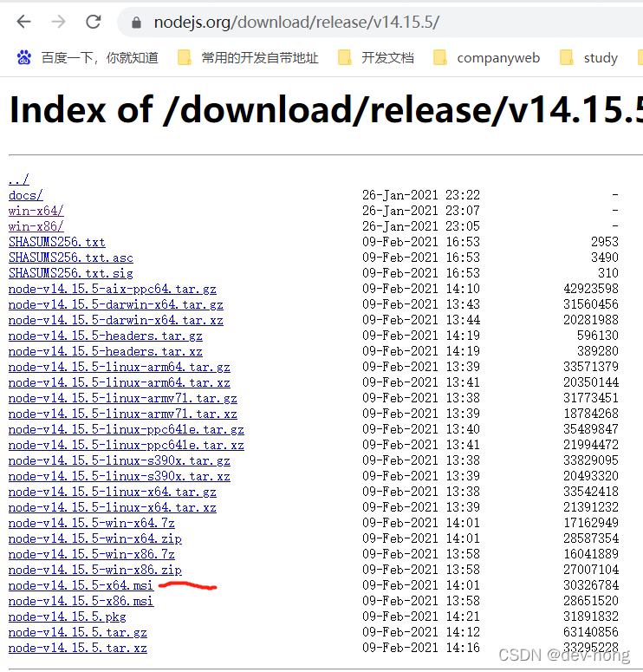Download node-v14.15.5-aix-ppc64.tar.gz
This screenshot has height=672, width=643.
pyautogui.click(x=113, y=289)
